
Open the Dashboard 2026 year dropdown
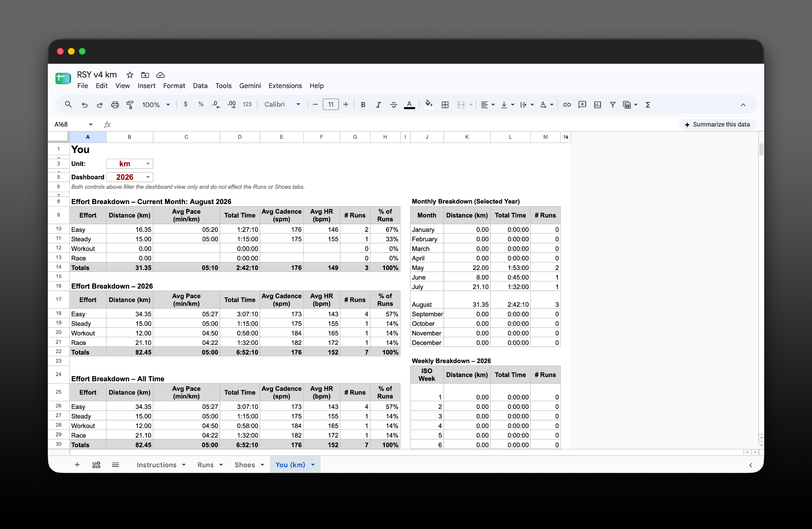(129, 177)
